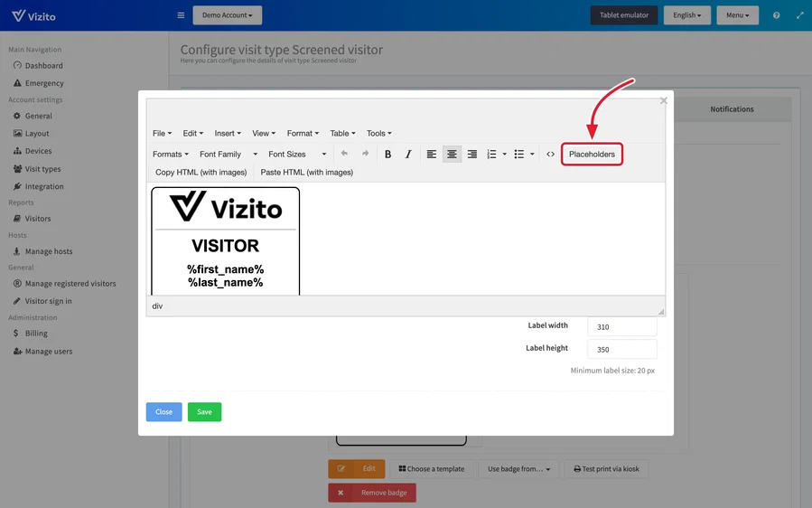Align text right in badge editor
Image resolution: width=812 pixels, height=508 pixels.
(x=472, y=154)
